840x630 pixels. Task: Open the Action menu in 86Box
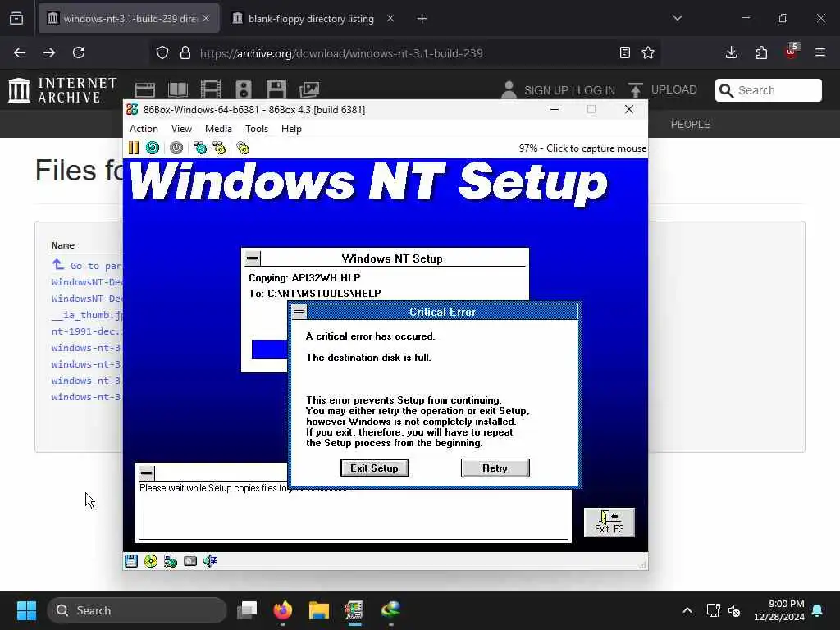click(x=144, y=129)
